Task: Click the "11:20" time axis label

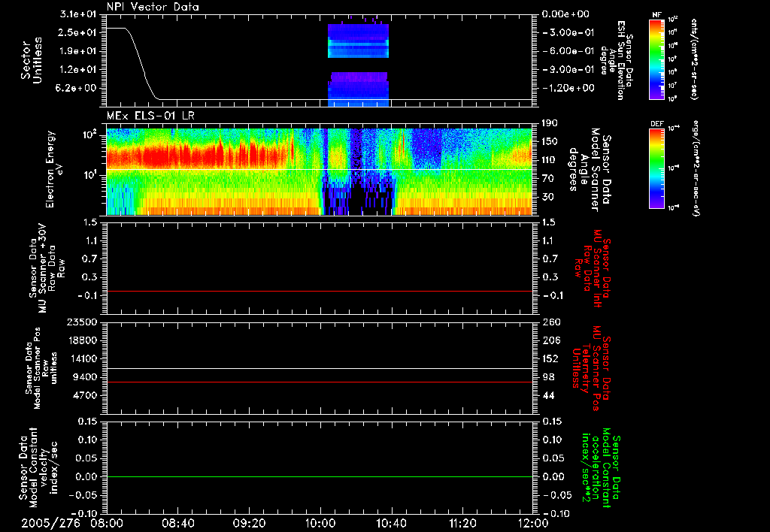Action: pos(462,523)
